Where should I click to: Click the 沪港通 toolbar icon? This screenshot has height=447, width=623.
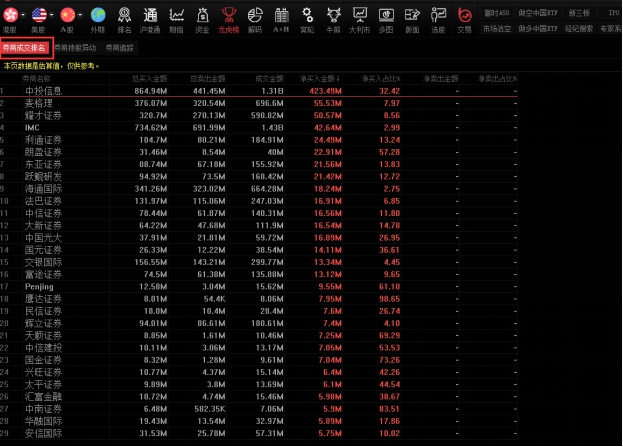[x=149, y=16]
